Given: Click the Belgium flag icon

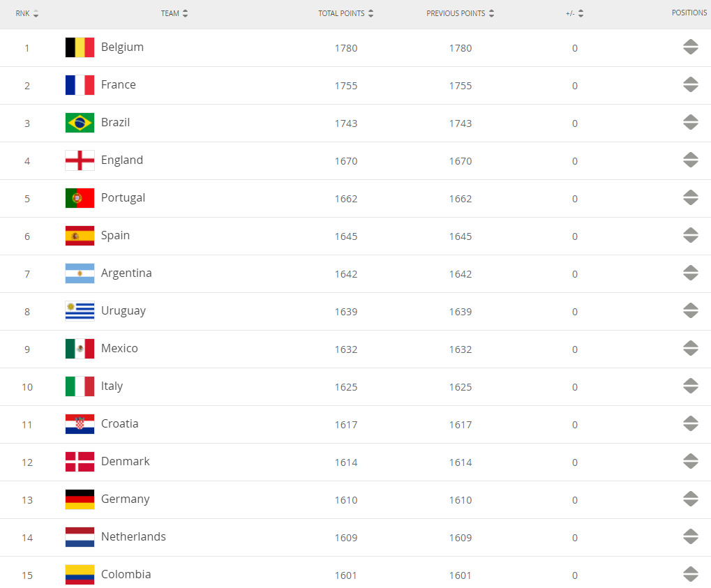Looking at the screenshot, I should pos(80,47).
